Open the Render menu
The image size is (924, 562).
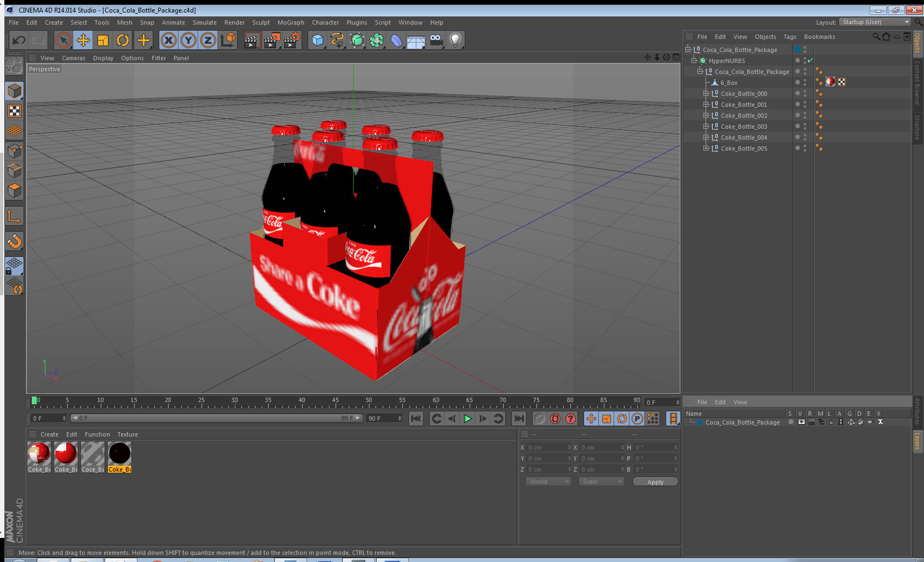click(234, 22)
